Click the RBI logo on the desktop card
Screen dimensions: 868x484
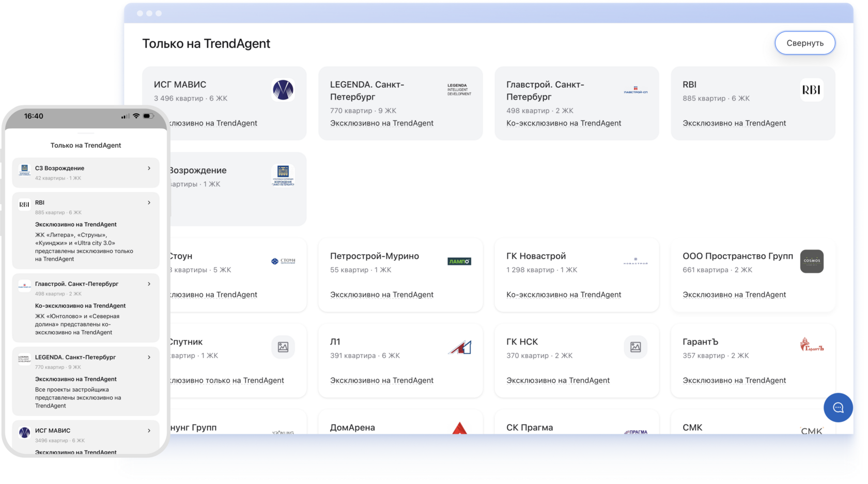click(x=812, y=89)
